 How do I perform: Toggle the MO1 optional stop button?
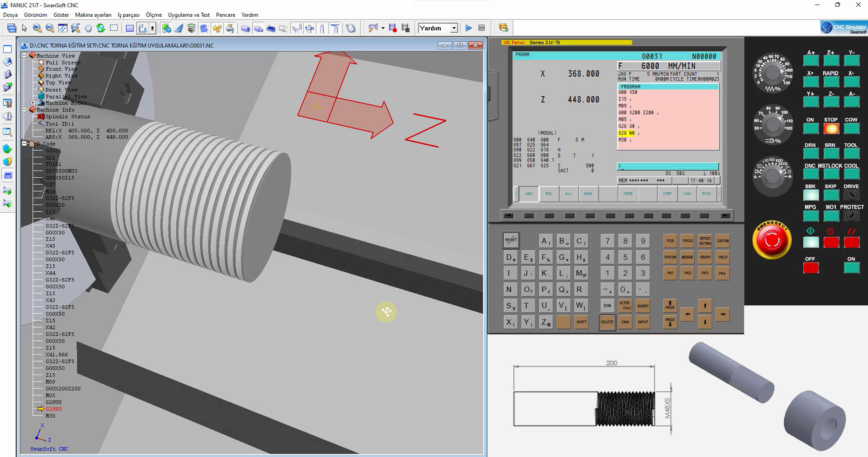click(831, 216)
